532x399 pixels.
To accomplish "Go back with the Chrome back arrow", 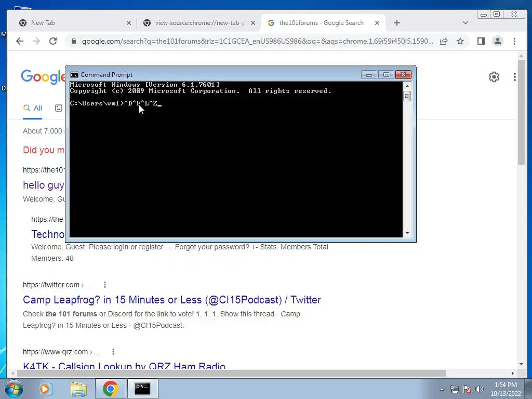I will pos(20,41).
